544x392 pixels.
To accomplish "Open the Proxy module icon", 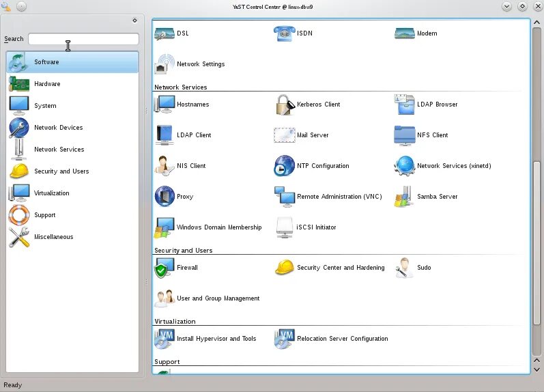I will pos(164,196).
